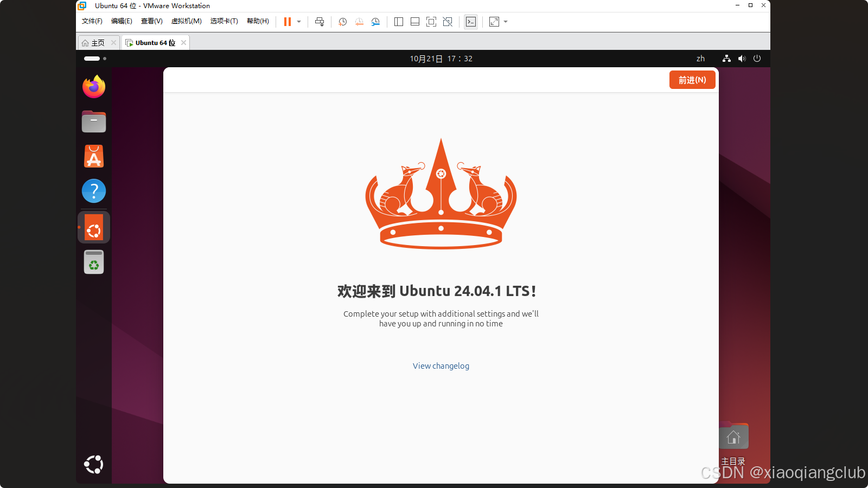Switch to Unity mode icon
The width and height of the screenshot is (868, 488).
pos(448,22)
